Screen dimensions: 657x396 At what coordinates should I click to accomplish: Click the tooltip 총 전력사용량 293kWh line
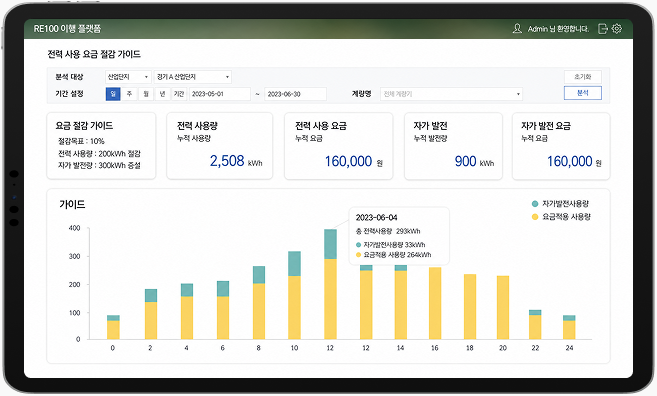[388, 231]
